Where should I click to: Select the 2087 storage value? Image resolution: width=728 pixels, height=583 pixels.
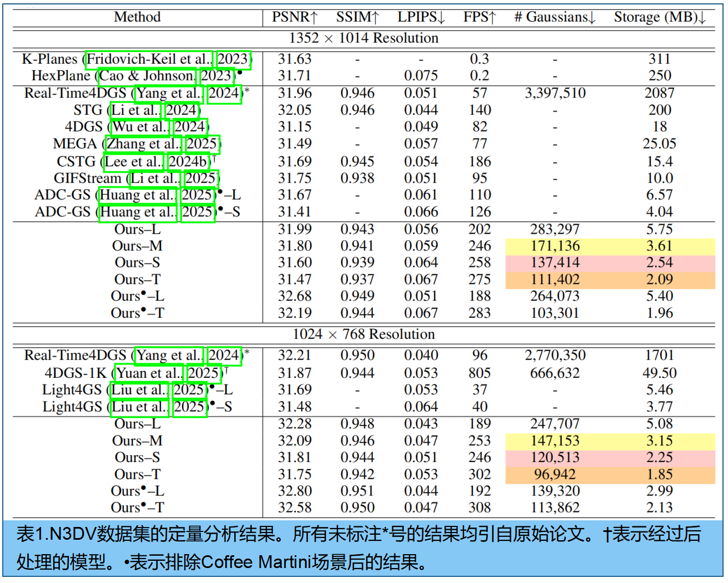click(x=660, y=93)
